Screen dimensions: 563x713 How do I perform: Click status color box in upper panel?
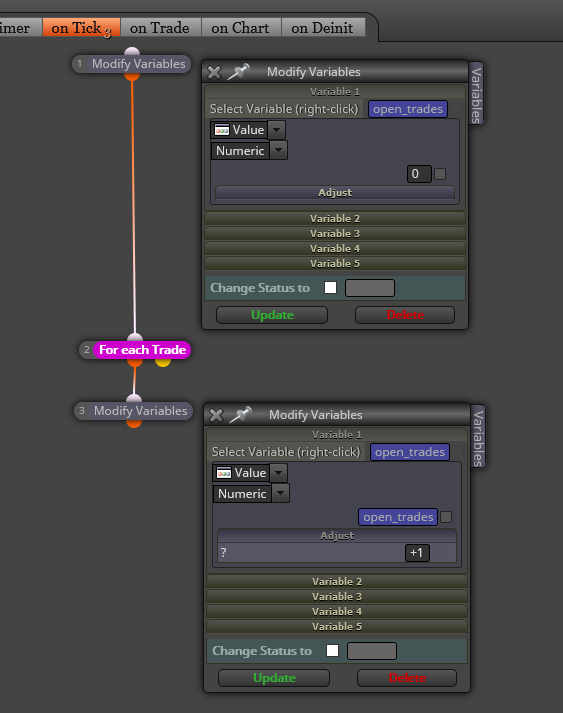tap(370, 288)
